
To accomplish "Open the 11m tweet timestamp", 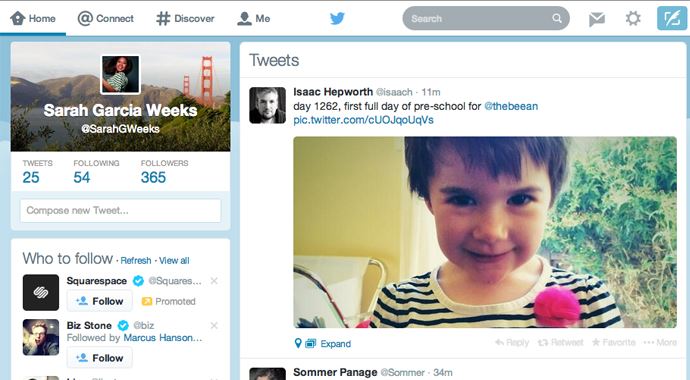I will [x=431, y=92].
